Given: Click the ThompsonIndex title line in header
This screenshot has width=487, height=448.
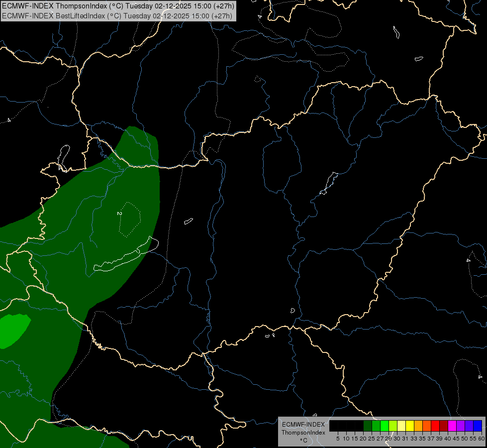Looking at the screenshot, I should 118,6.
